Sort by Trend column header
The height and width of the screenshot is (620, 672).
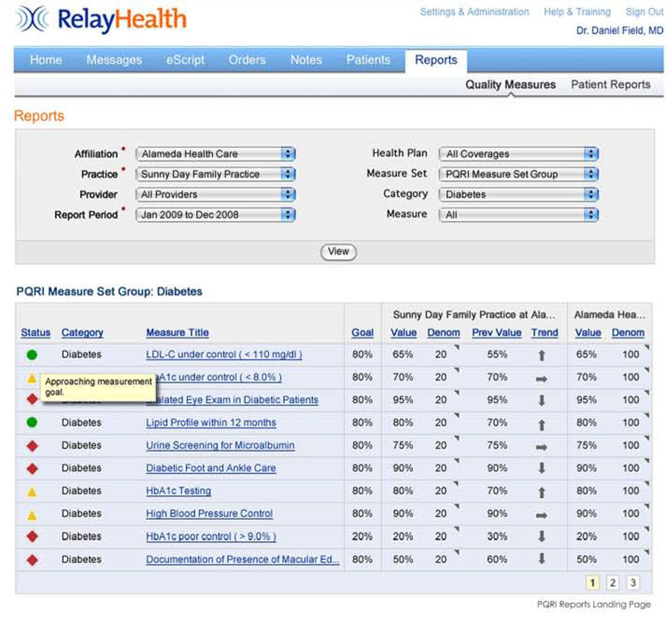545,332
